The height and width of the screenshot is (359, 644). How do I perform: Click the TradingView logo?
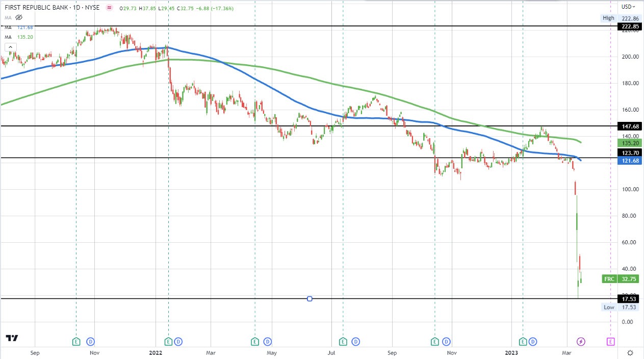click(x=12, y=338)
